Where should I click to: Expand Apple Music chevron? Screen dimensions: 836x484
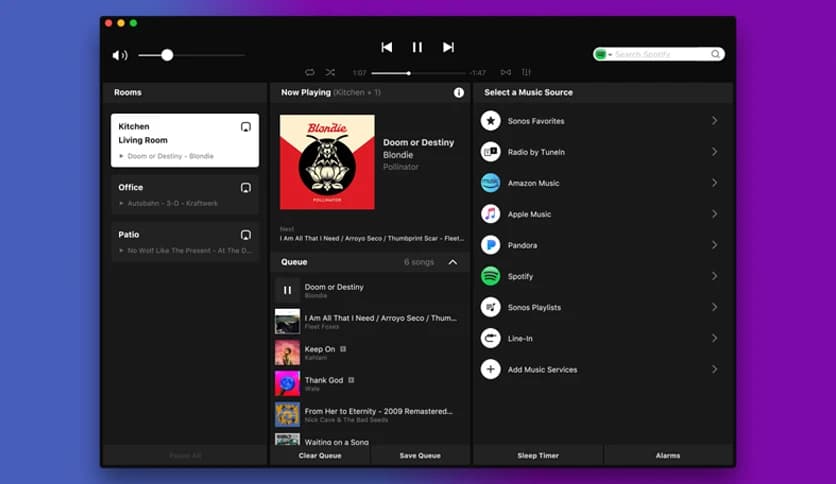click(x=714, y=214)
